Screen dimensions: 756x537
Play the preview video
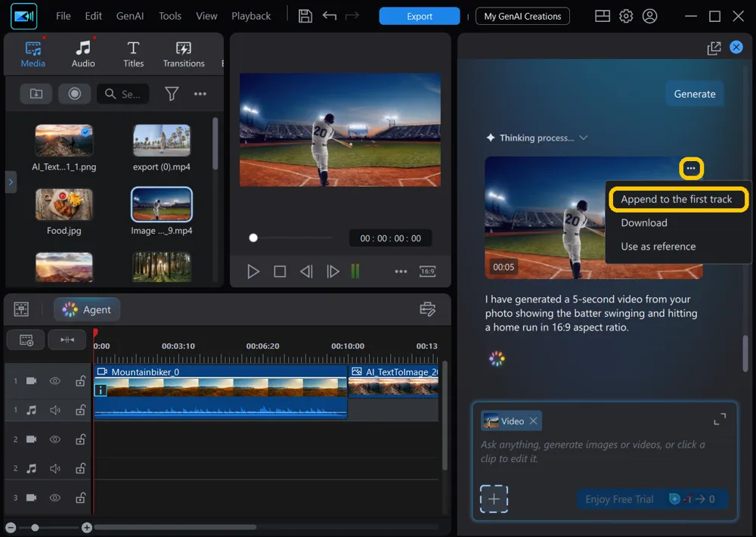(253, 272)
